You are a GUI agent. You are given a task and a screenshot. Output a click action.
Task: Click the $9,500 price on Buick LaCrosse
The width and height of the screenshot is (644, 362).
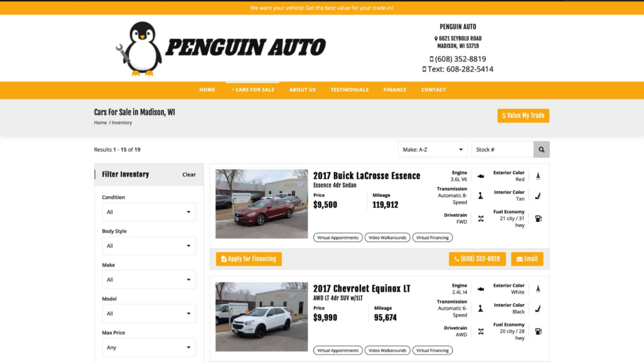[x=325, y=205]
